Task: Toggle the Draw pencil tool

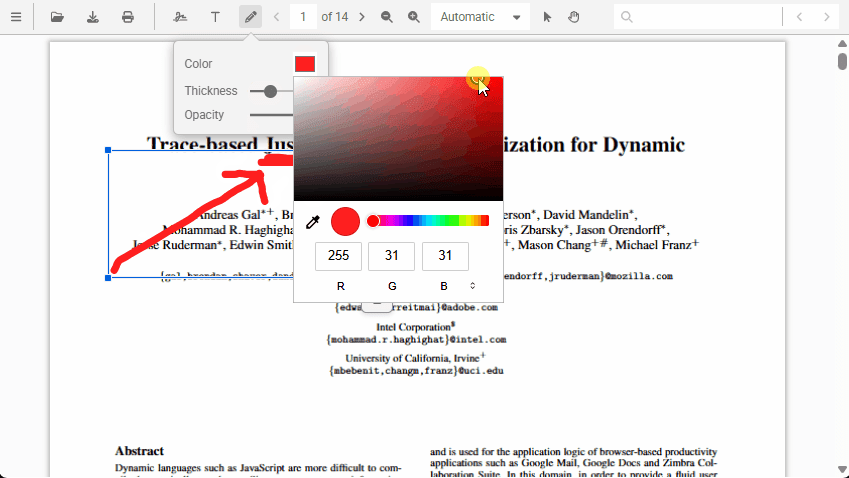Action: coord(250,17)
